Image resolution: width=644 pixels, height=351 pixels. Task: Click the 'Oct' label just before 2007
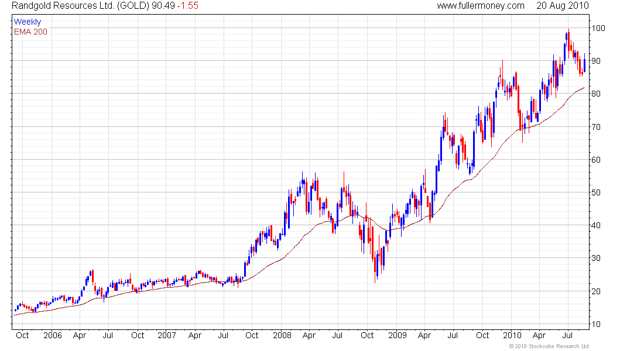tap(138, 335)
